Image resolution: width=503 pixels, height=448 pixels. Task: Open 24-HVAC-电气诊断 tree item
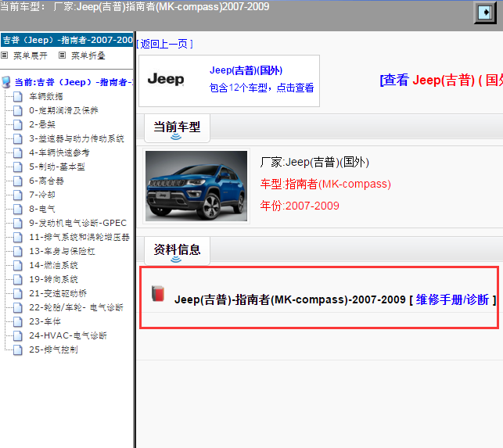tap(68, 335)
